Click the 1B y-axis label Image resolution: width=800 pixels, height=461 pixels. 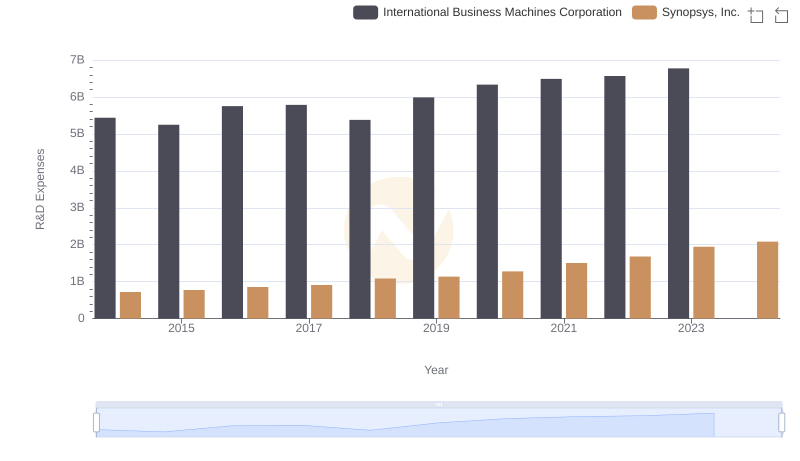point(77,281)
